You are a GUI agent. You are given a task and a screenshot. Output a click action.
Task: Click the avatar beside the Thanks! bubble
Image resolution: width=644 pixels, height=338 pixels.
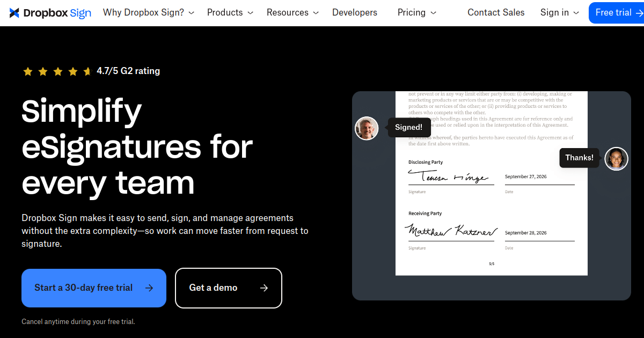[616, 159]
